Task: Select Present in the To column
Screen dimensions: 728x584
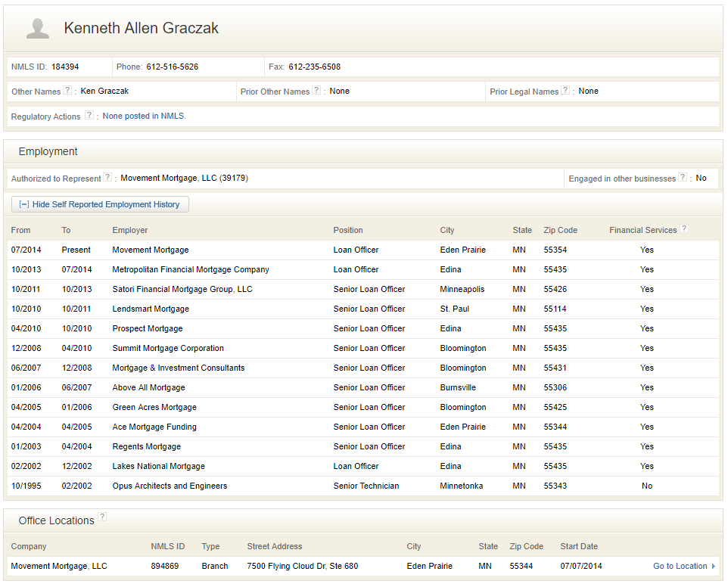Action: coord(76,250)
